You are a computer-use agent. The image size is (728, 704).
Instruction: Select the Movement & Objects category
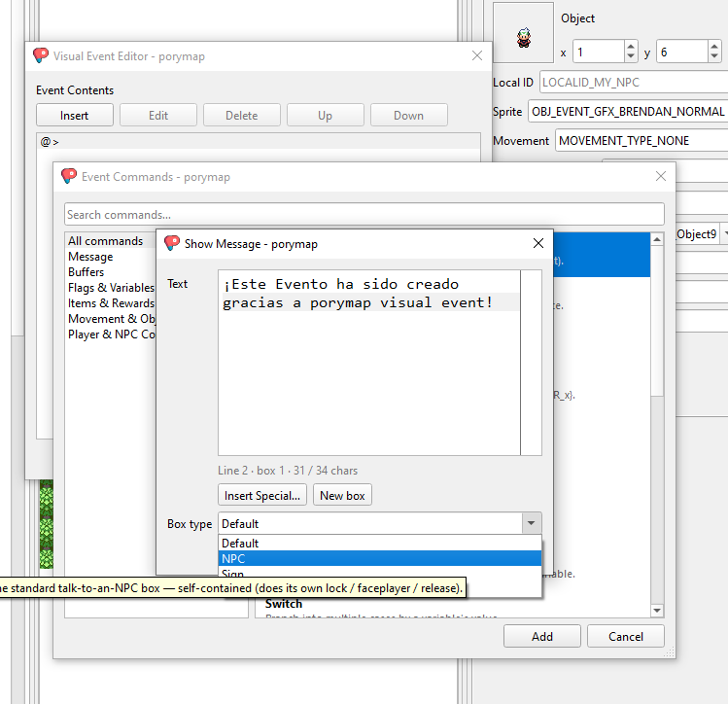click(x=112, y=319)
